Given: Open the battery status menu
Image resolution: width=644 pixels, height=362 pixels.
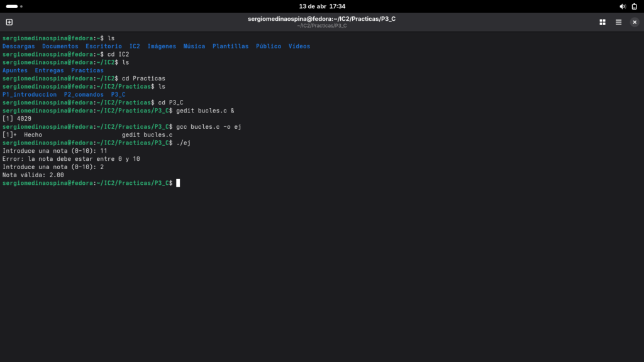Looking at the screenshot, I should pos(634,6).
